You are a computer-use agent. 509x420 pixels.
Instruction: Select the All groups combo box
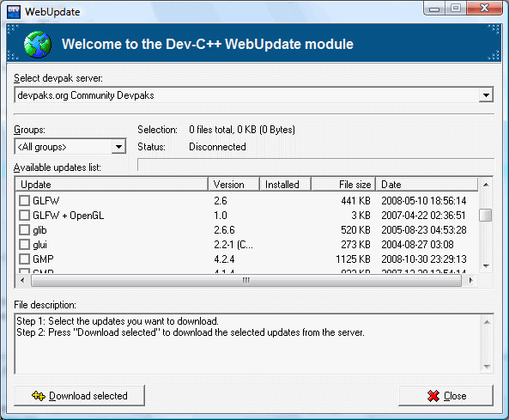pos(70,147)
